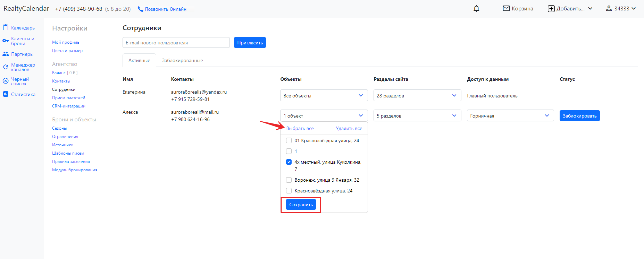The image size is (644, 259).
Task: Click the Сохранить button
Action: point(301,205)
